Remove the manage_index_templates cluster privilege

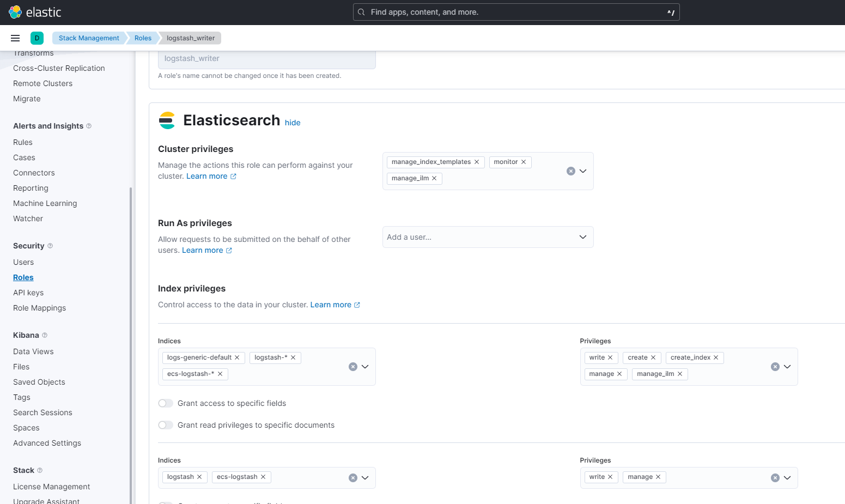[x=477, y=162]
